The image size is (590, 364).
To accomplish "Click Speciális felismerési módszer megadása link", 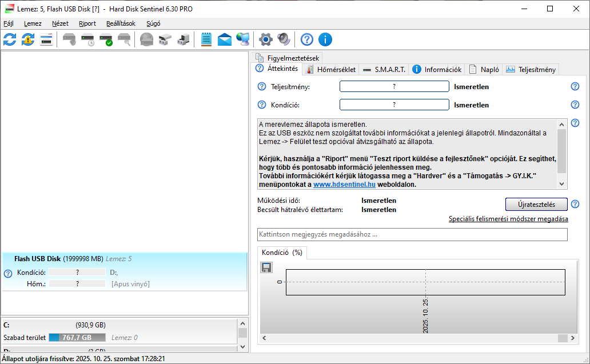I will click(508, 219).
